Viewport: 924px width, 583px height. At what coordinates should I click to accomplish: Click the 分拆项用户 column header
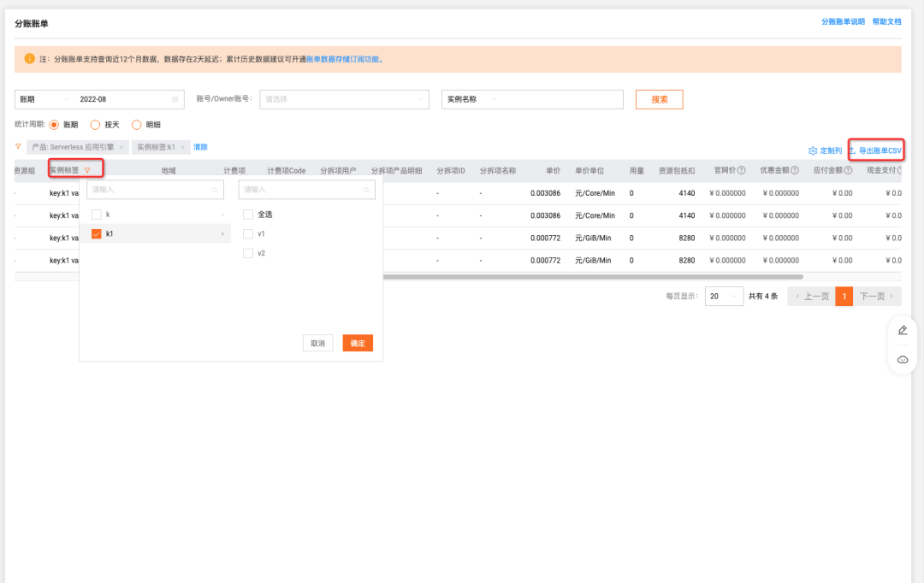[338, 171]
